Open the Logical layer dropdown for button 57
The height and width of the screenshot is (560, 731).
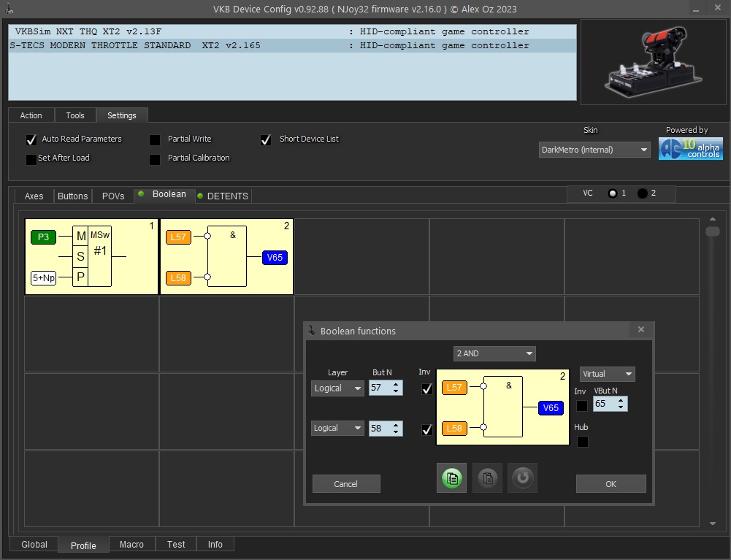[x=337, y=388]
